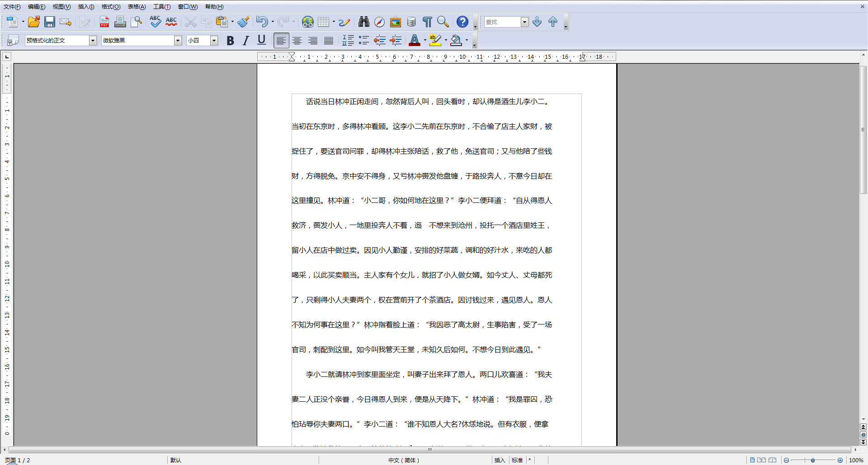
Task: Open the 编辑(E) menu
Action: point(37,7)
